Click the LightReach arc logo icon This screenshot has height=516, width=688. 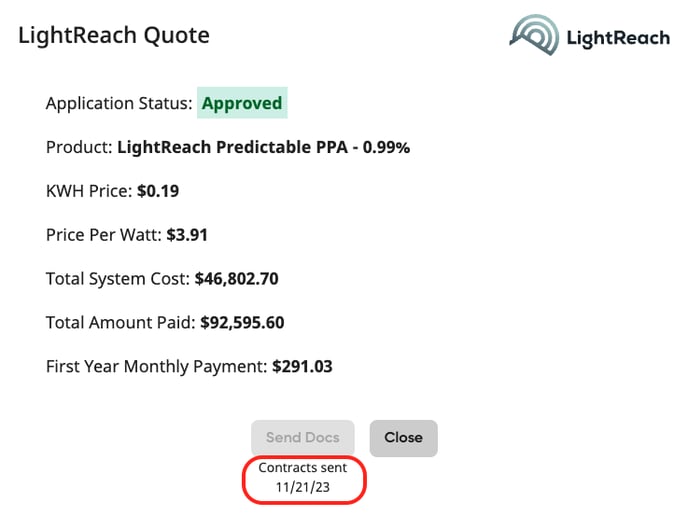(534, 35)
